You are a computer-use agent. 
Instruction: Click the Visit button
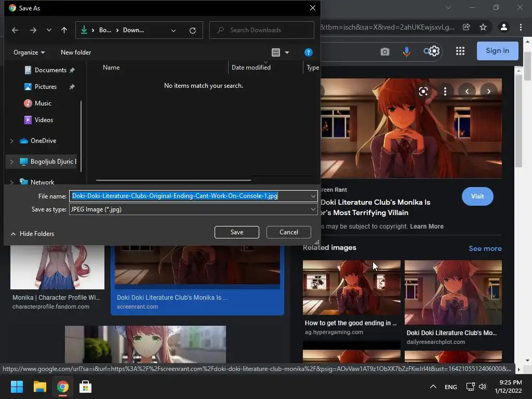click(x=477, y=196)
